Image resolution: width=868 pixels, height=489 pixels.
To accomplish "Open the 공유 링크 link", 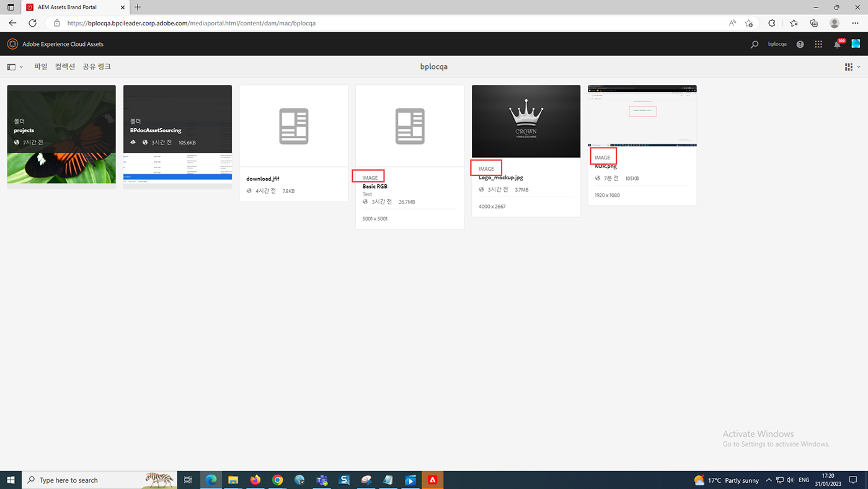I will click(97, 66).
